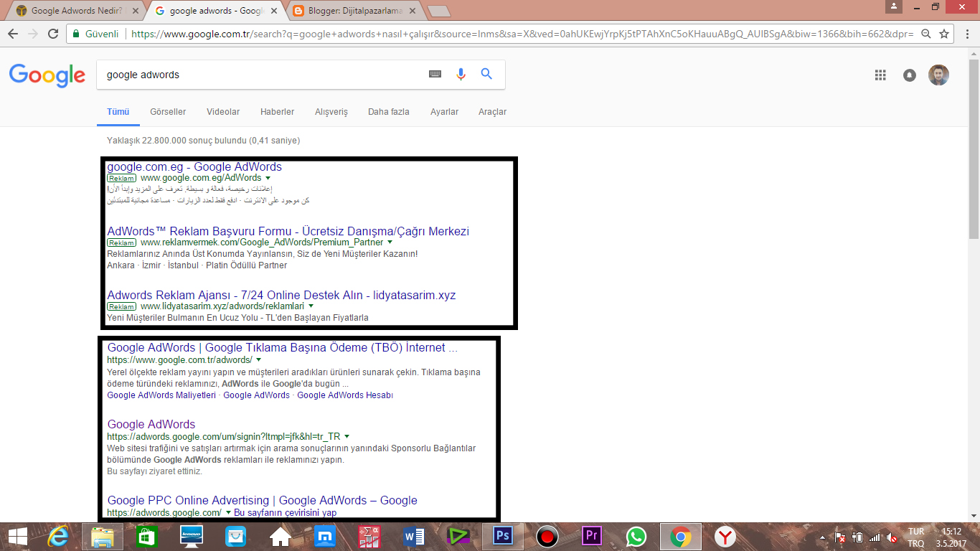This screenshot has height=551, width=980.
Task: Click the muted volume tray icon
Action: (892, 537)
